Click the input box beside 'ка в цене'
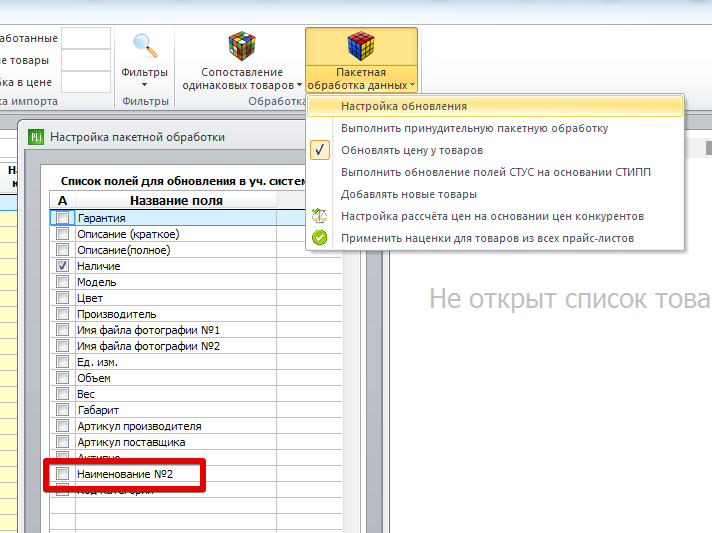This screenshot has height=533, width=712. [86, 82]
